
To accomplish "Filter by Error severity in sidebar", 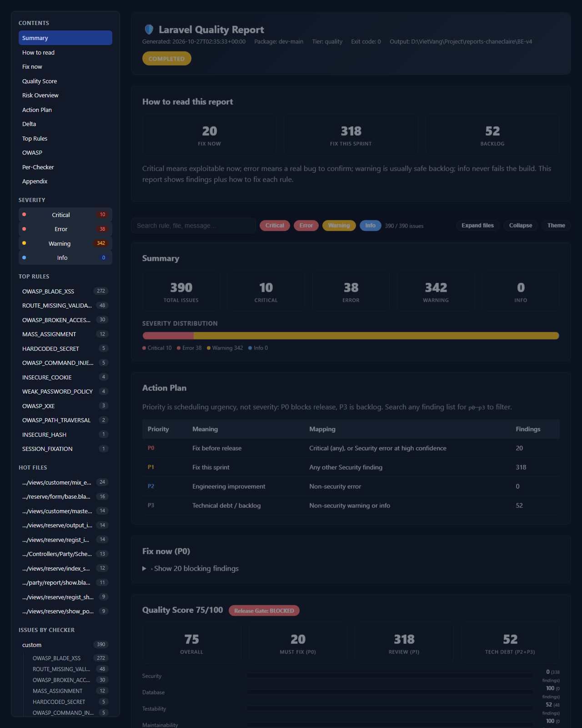I will click(x=65, y=229).
